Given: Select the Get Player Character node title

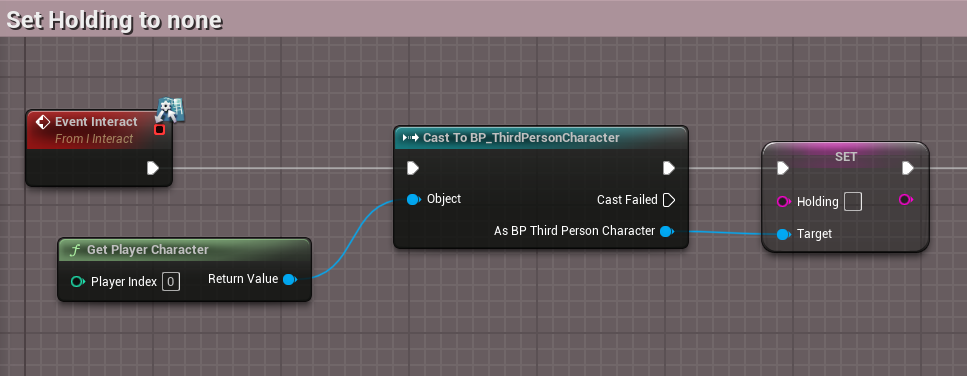Looking at the screenshot, I should [x=147, y=250].
